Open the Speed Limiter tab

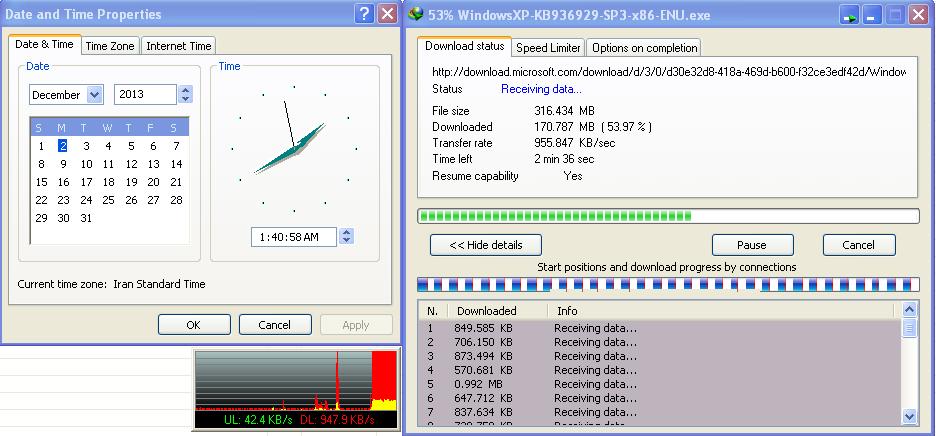[548, 48]
